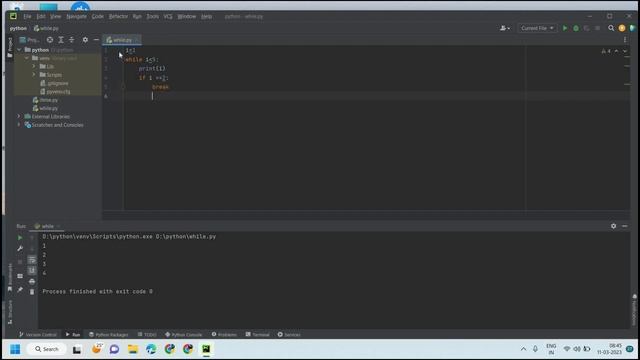Select pyvenv.cfg in project tree

[55, 91]
